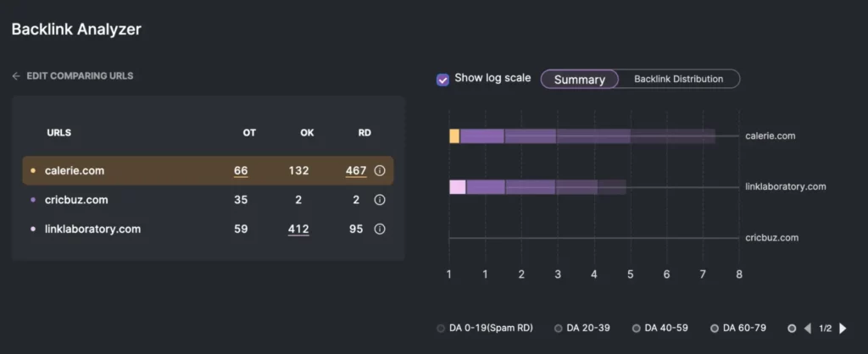Click the yellow segment of calerie.com bar

point(454,136)
